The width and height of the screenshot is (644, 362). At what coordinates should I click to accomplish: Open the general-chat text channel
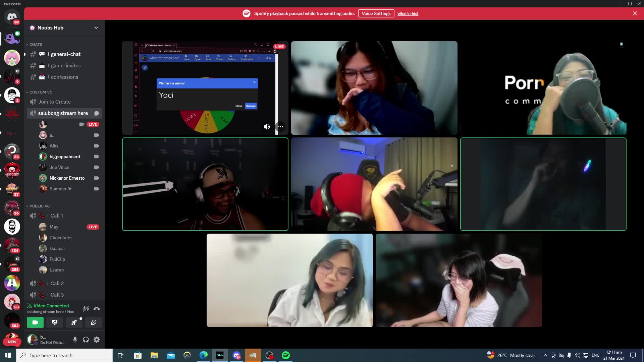pyautogui.click(x=64, y=54)
